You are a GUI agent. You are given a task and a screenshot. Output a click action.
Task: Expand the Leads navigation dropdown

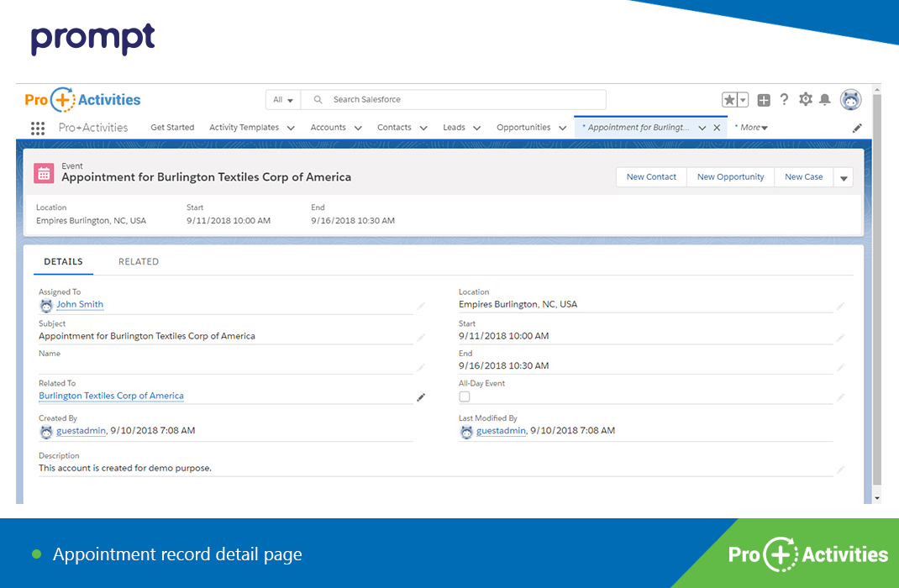tap(476, 127)
